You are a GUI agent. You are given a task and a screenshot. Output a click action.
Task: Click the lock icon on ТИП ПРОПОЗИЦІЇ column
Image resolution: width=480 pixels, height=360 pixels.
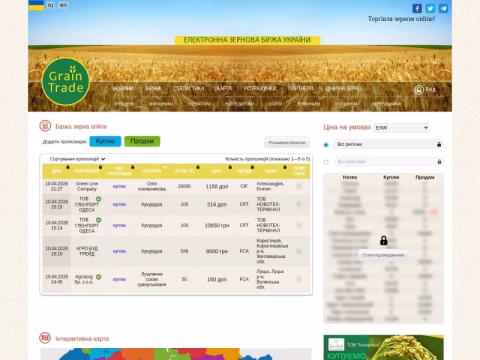pyautogui.click(x=133, y=167)
